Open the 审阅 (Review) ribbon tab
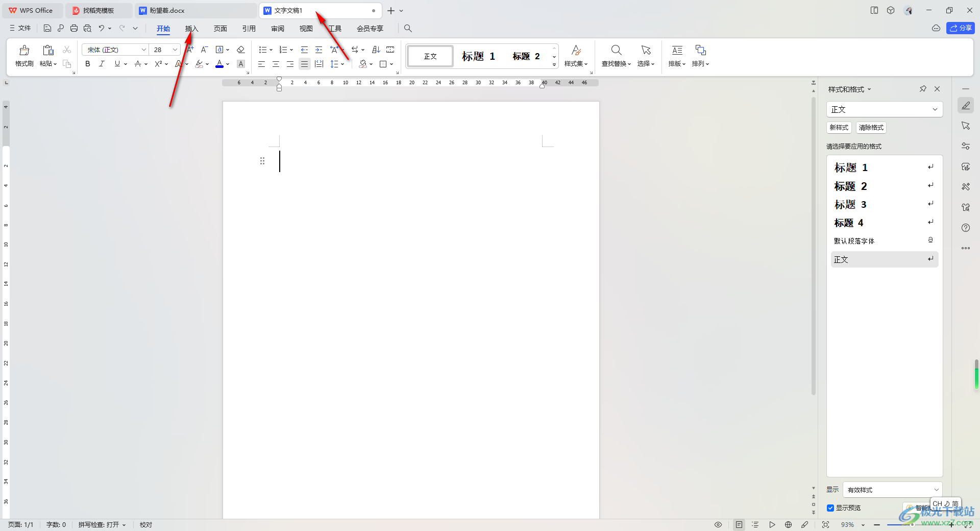This screenshot has width=980, height=531. point(277,28)
